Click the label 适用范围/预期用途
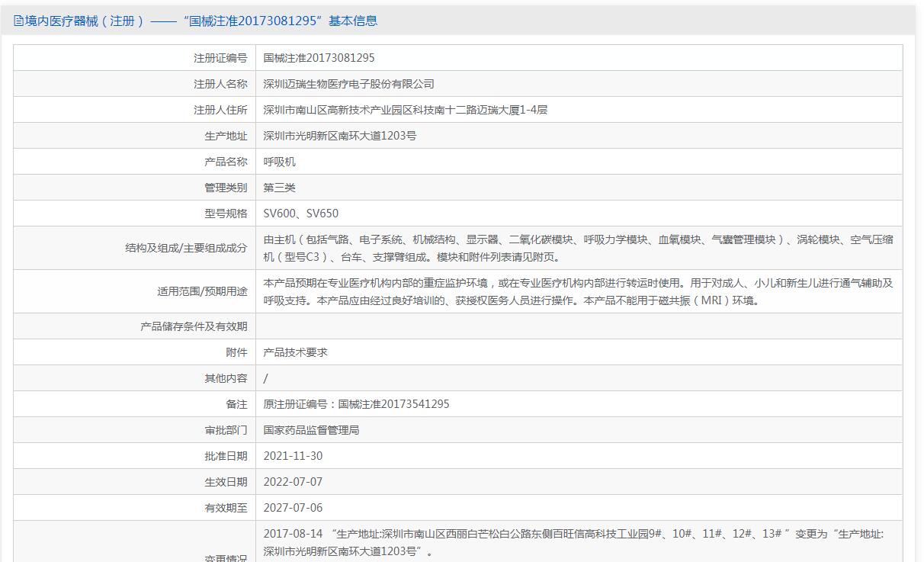 (x=202, y=291)
